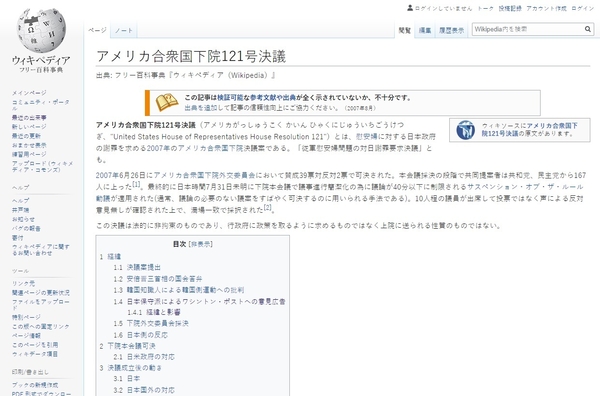Click the Wikisource logo icon in the side box
This screenshot has height=396, width=600.
click(465, 130)
